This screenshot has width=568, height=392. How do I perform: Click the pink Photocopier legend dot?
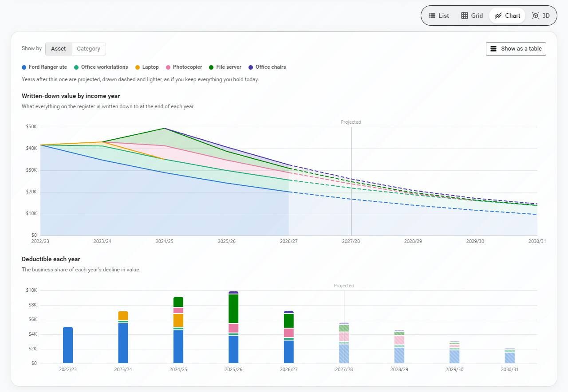168,67
